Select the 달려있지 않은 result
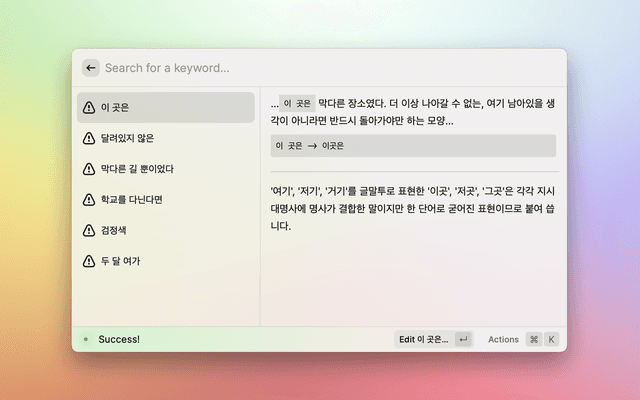 (x=165, y=138)
